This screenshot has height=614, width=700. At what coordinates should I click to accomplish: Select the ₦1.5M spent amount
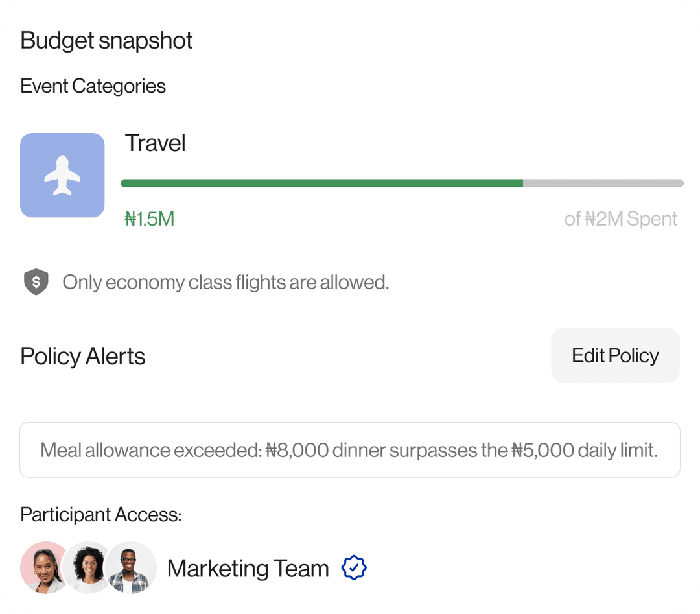150,218
